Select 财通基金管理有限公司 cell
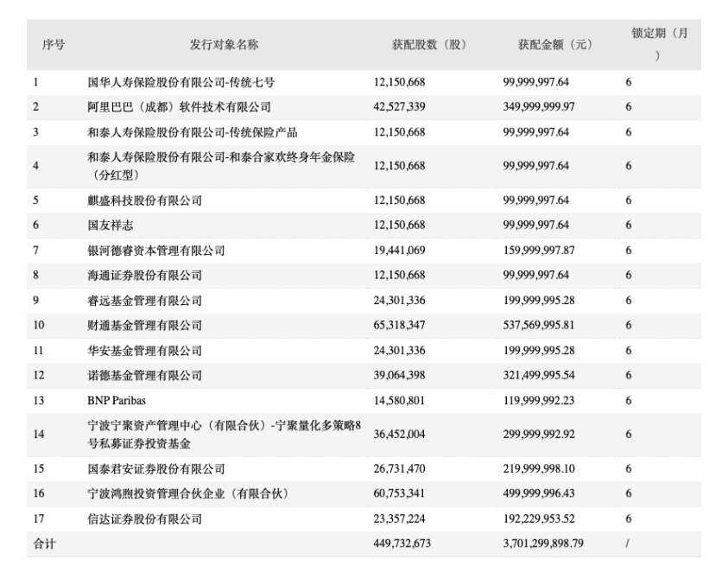This screenshot has width=728, height=566. point(145,325)
